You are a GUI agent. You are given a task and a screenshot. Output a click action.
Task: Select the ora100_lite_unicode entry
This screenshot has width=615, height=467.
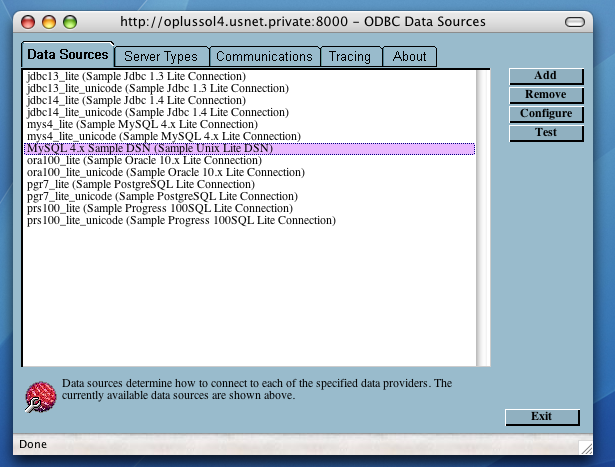coord(249,173)
